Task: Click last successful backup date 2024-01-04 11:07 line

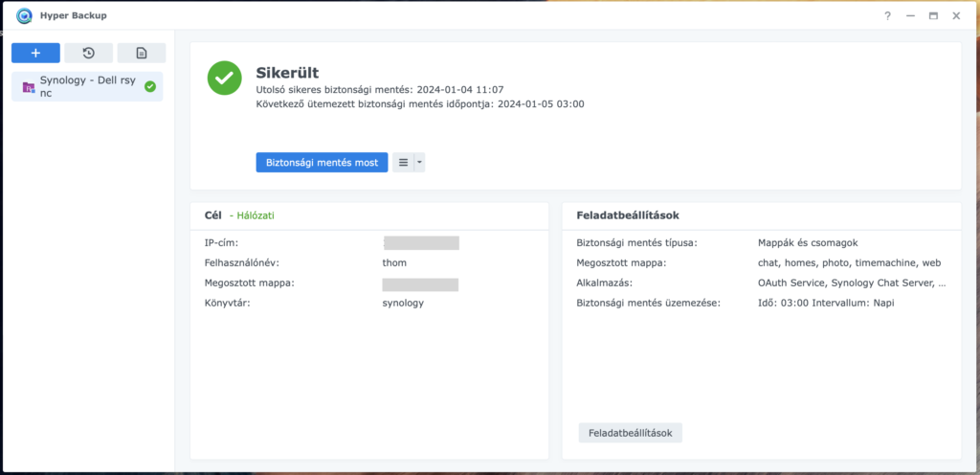Action: point(380,89)
